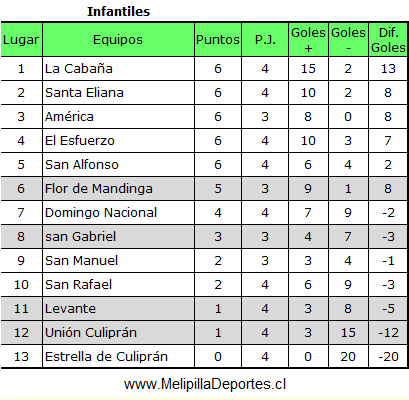Click the Goles + column header
The height and width of the screenshot is (400, 409).
(308, 40)
